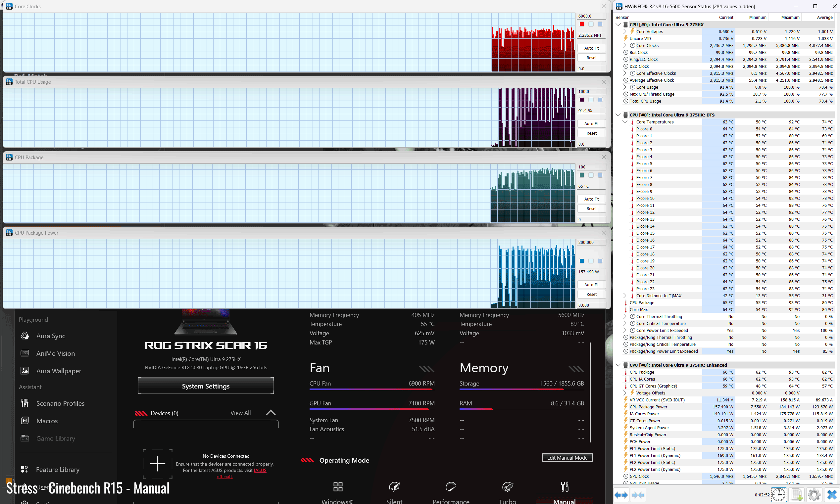
Task: Click Reset in CPU Package graph
Action: tap(592, 208)
